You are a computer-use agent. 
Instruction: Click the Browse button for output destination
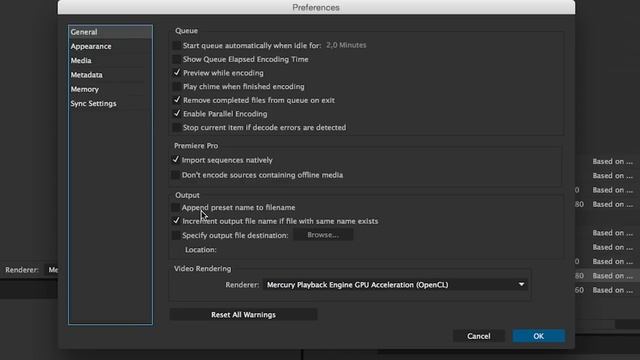(323, 235)
